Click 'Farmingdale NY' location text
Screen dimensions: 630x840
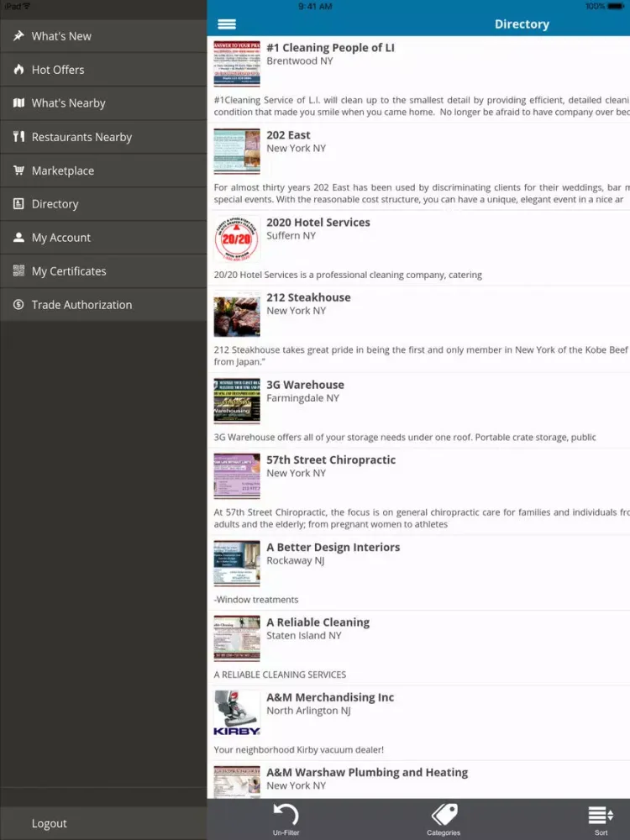tap(302, 398)
